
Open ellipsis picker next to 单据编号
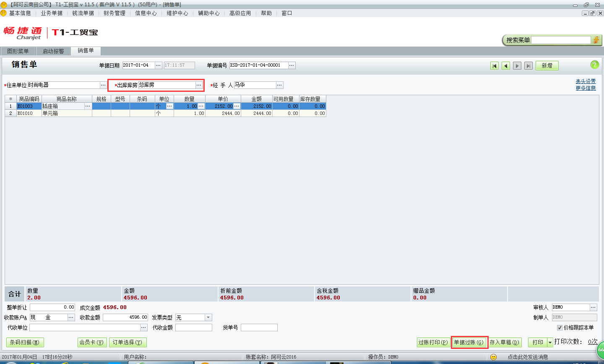tap(292, 65)
